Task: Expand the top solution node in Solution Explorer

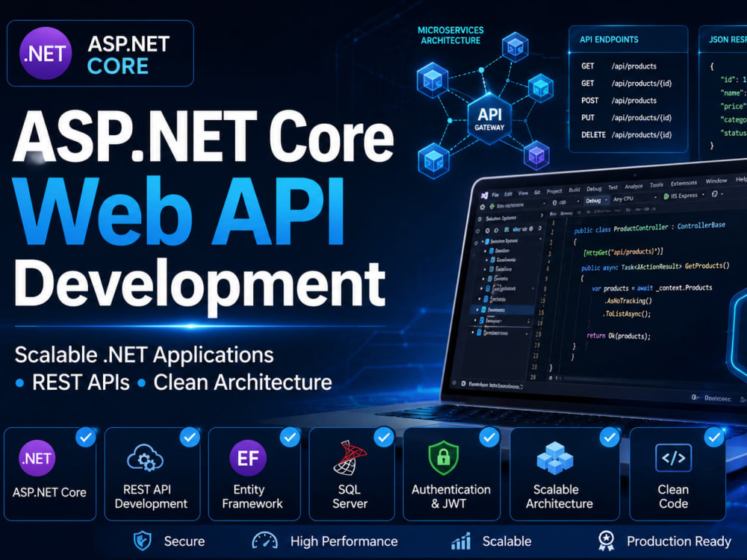Action: tap(483, 241)
